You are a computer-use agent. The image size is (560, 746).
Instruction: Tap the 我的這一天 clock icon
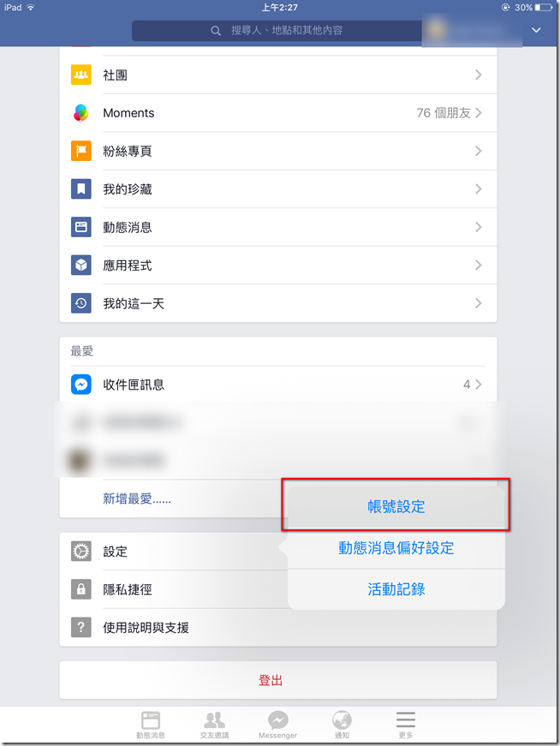[80, 303]
